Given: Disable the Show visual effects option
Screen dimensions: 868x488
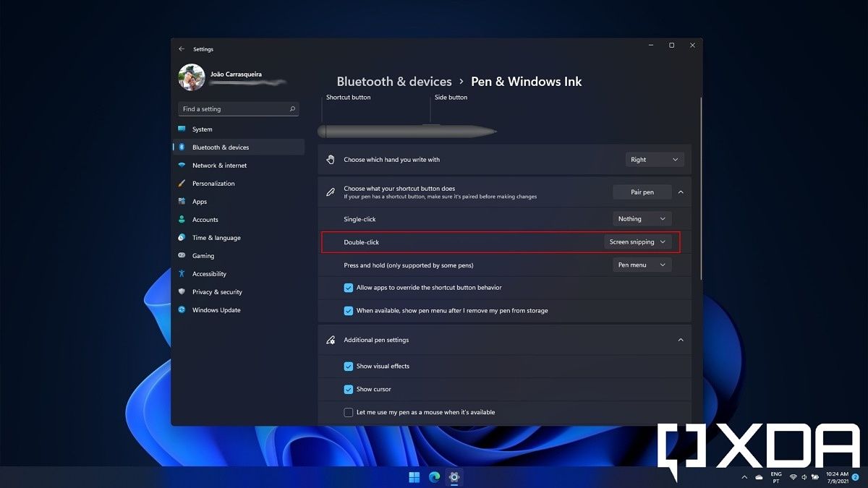Looking at the screenshot, I should (x=348, y=366).
